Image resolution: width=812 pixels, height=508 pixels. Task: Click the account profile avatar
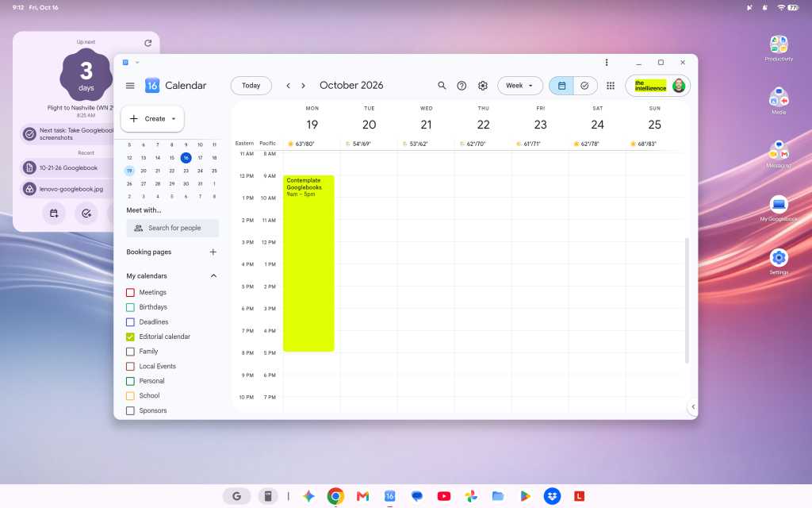[x=679, y=86]
